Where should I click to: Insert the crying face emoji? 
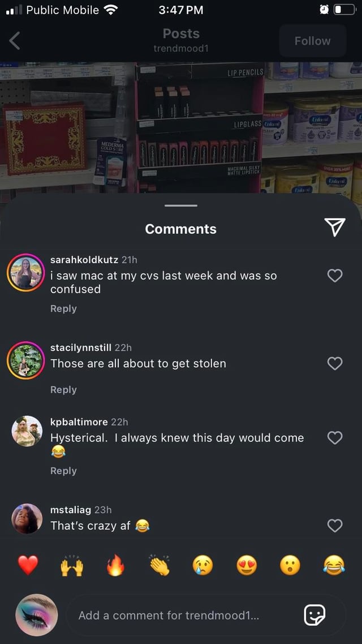click(202, 565)
